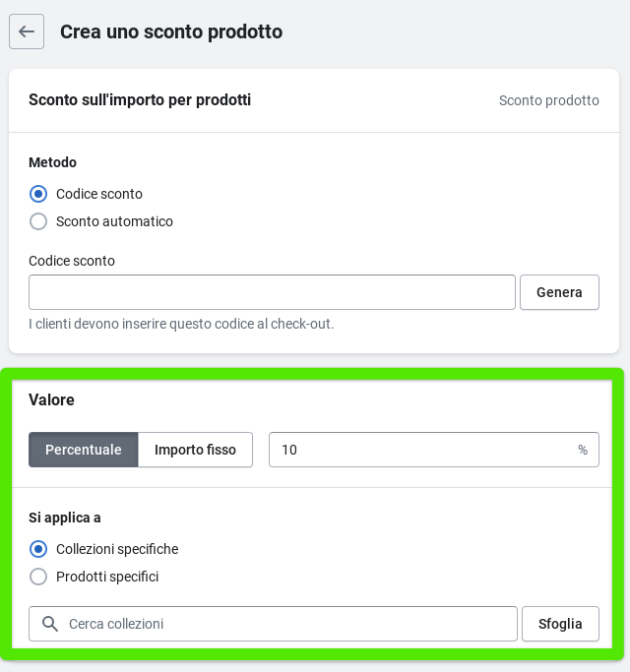This screenshot has height=672, width=630.
Task: Select the Codice sconto radio button
Action: coord(38,194)
